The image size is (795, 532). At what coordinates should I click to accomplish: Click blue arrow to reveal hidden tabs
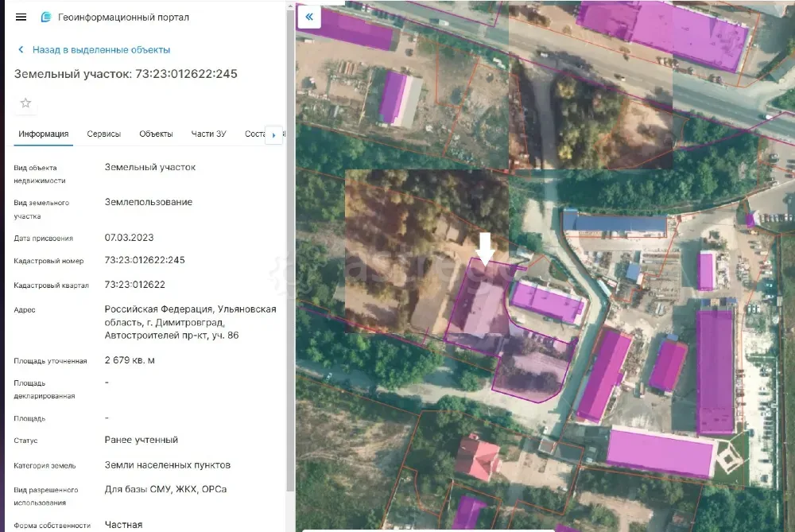click(x=274, y=134)
